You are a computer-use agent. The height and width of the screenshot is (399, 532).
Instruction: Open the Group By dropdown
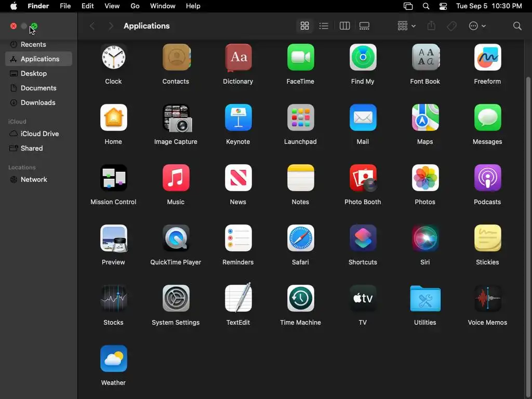point(406,26)
